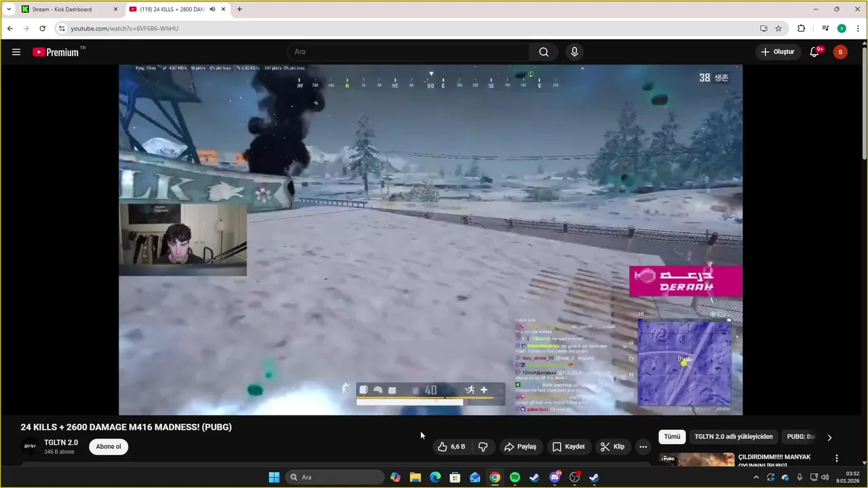The height and width of the screenshot is (488, 868).
Task: Open ÇILDIRDIMM suggested video thumbnail
Action: point(696,460)
